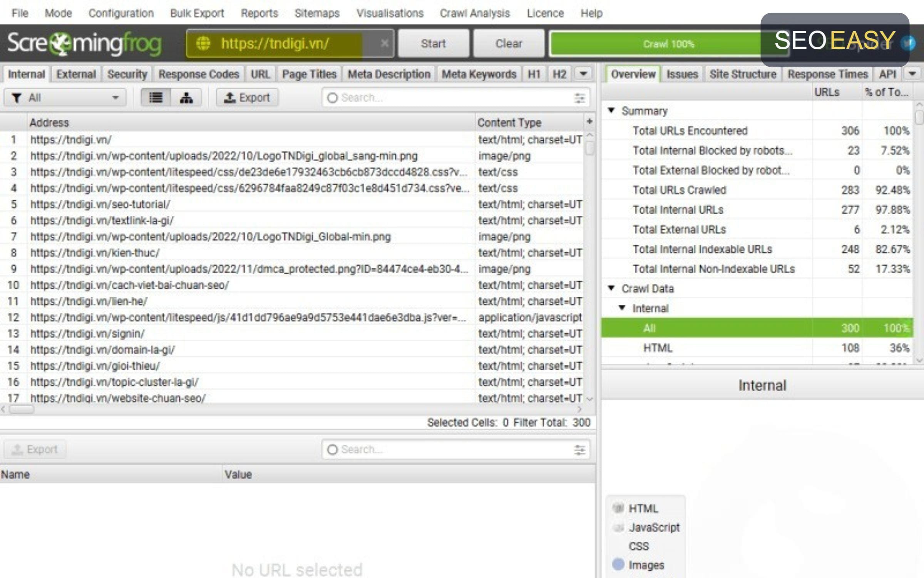Collapse the Internal tree node
Screen dimensions: 924x578
coord(622,308)
